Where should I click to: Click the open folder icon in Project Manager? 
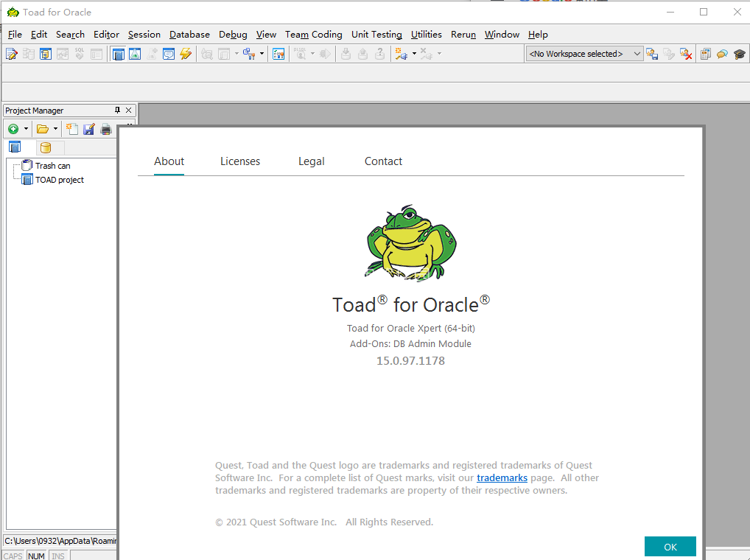pyautogui.click(x=43, y=129)
